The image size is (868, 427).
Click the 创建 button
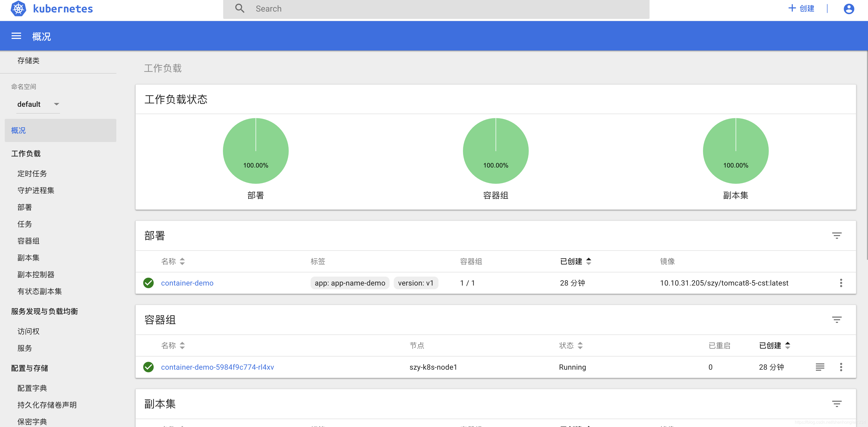(801, 8)
